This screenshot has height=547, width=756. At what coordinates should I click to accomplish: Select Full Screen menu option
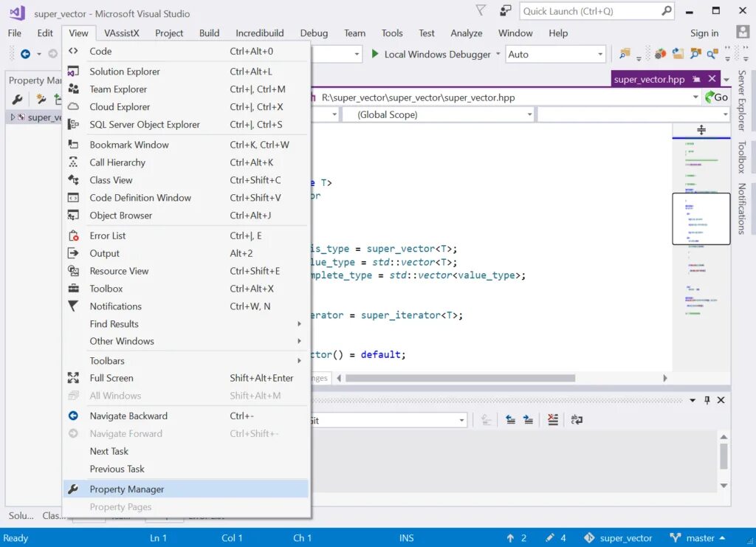[185, 378]
